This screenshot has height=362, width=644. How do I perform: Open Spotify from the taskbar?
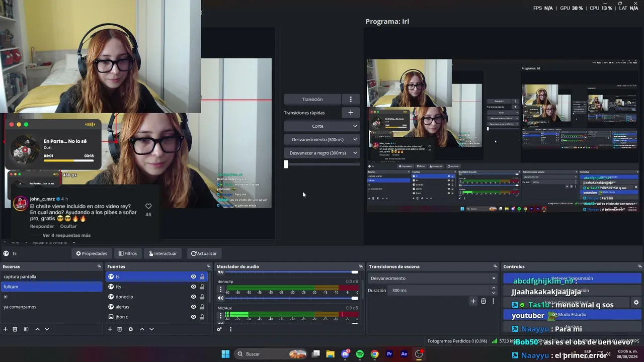pyautogui.click(x=360, y=354)
